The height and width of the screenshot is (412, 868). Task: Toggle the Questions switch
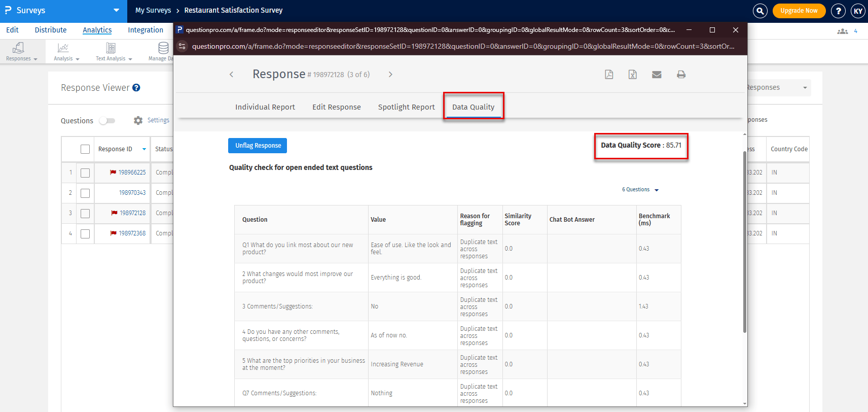(x=107, y=121)
